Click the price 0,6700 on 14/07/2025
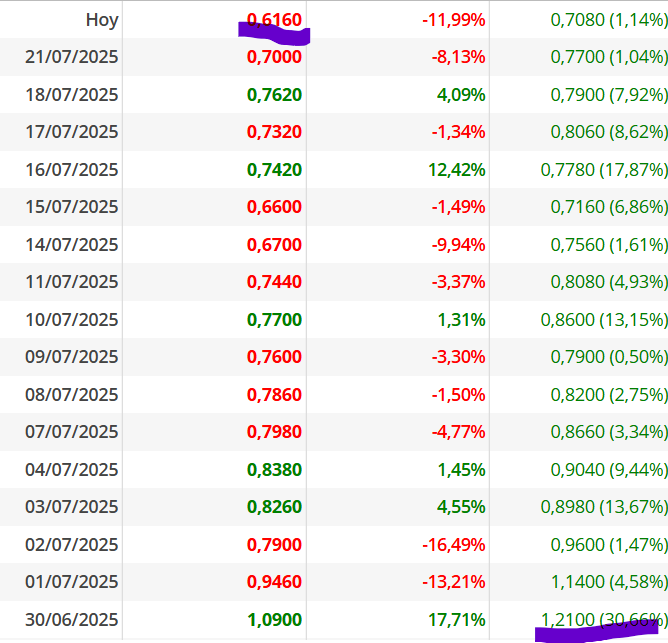The height and width of the screenshot is (643, 668). pos(274,245)
